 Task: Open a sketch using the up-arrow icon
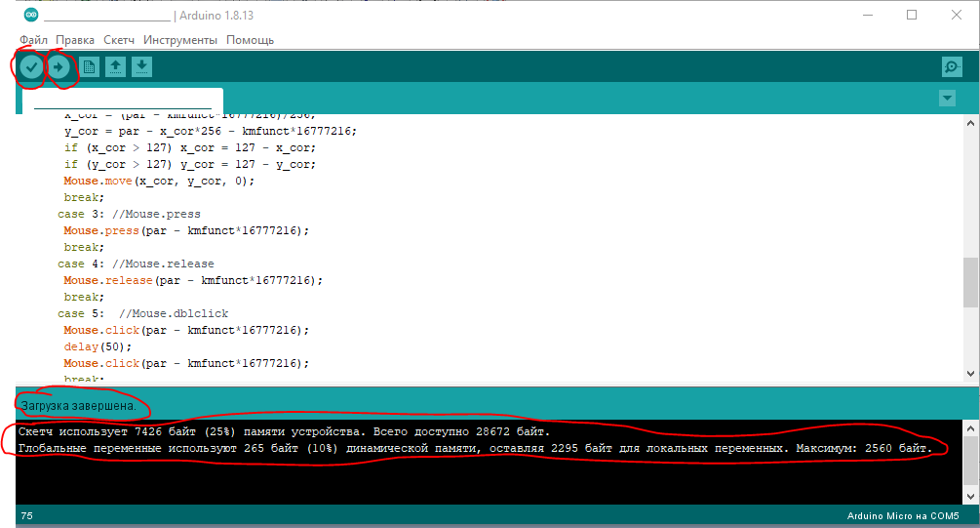[116, 67]
